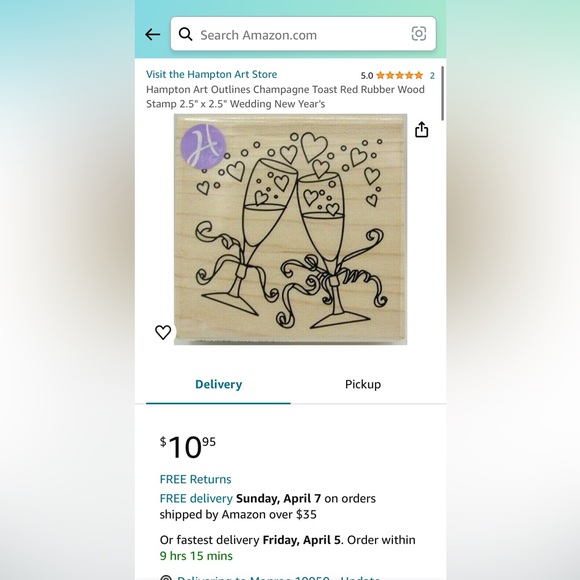Switch to the Pickup tab

coord(363,384)
